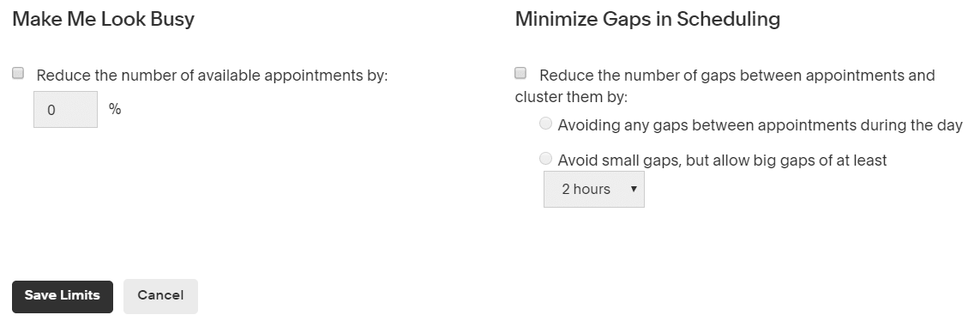Viewport: 980px width, 327px height.
Task: Click the word 'Busy' in the left heading
Action: pyautogui.click(x=172, y=20)
